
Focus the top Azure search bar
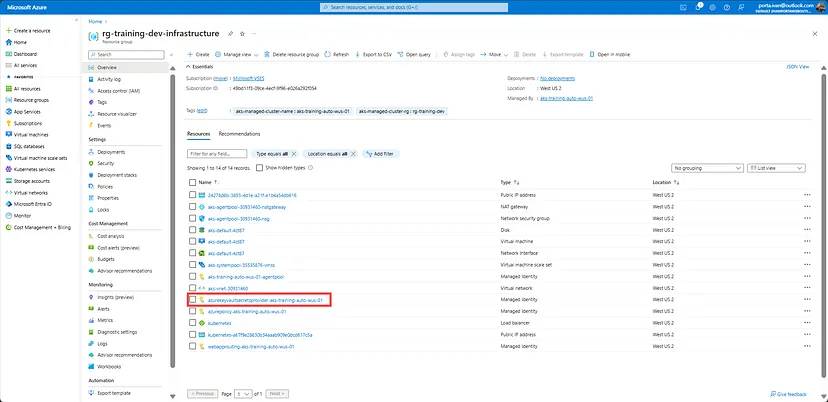point(414,7)
